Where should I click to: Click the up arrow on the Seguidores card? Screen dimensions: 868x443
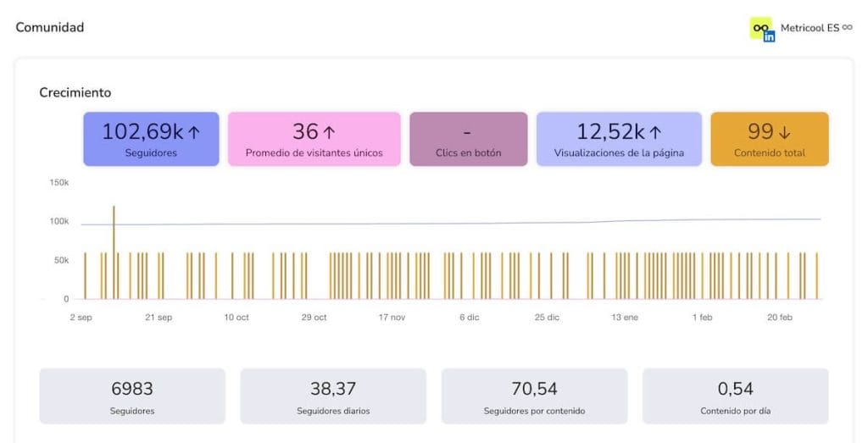pos(193,132)
